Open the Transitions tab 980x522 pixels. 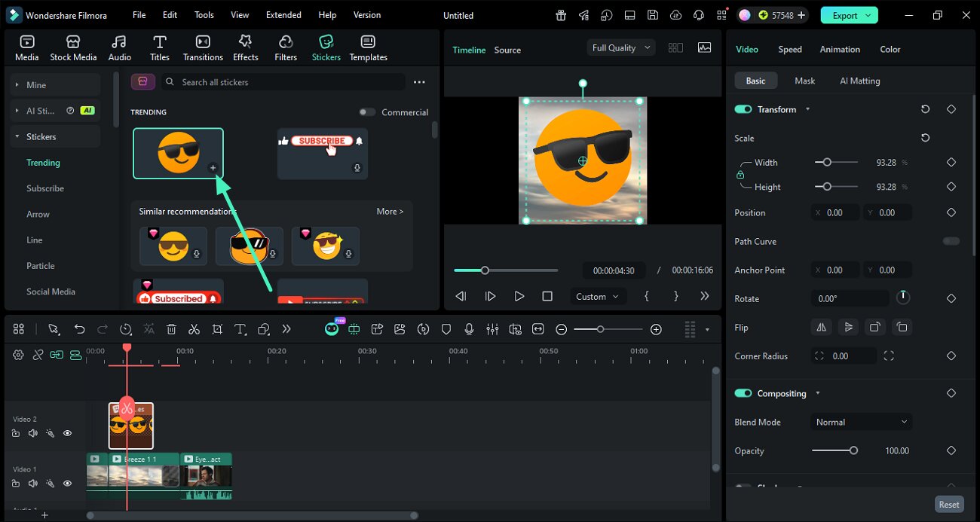203,47
